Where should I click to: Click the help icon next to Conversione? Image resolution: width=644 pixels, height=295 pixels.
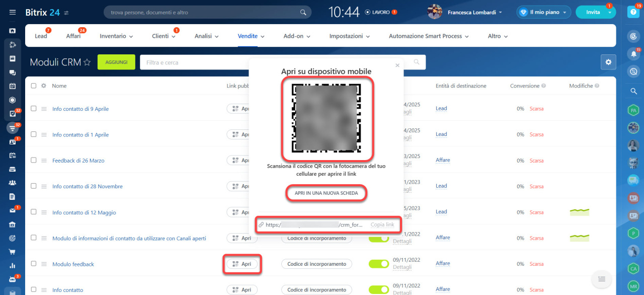pyautogui.click(x=544, y=86)
